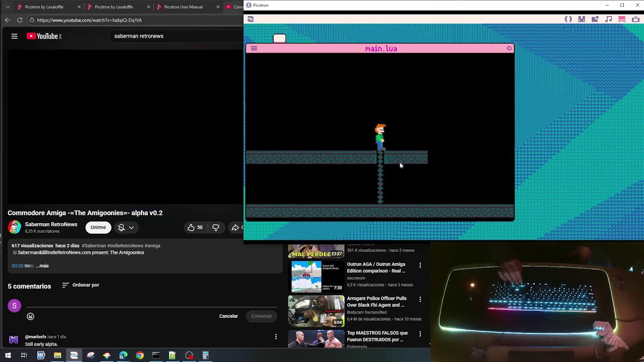Open Picotron code editor workspace icon
The width and height of the screenshot is (644, 362).
568,19
